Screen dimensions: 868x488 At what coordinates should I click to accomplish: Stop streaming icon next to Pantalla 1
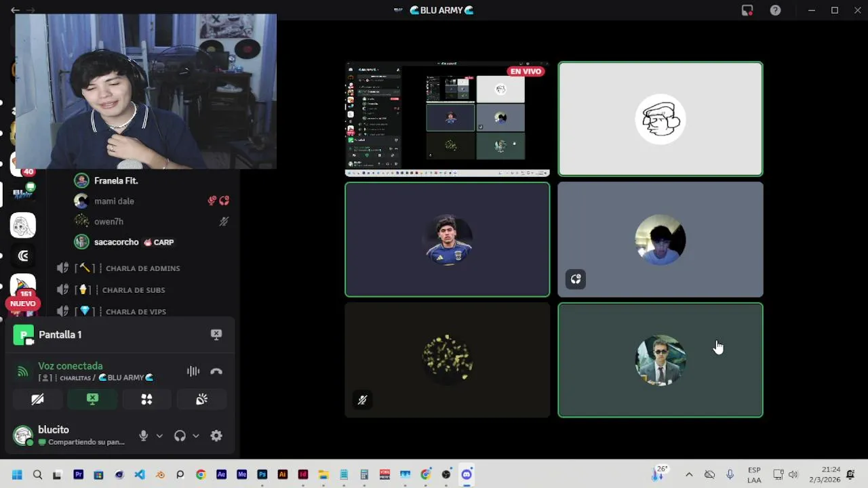coord(216,334)
